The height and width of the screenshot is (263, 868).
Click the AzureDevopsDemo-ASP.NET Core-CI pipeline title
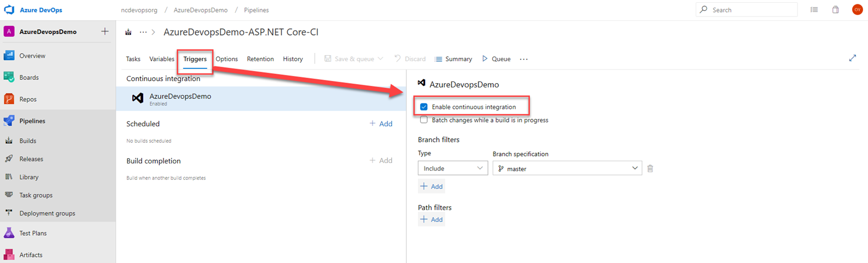[241, 32]
